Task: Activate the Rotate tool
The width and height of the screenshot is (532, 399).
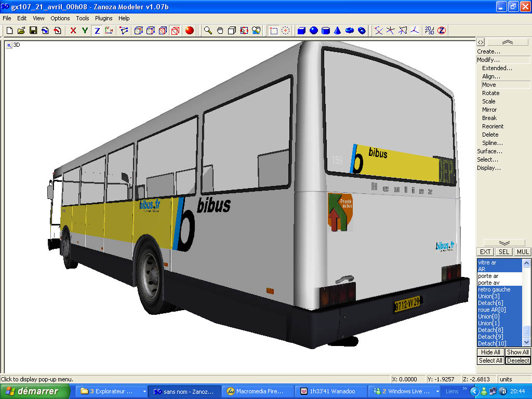Action: coord(490,93)
